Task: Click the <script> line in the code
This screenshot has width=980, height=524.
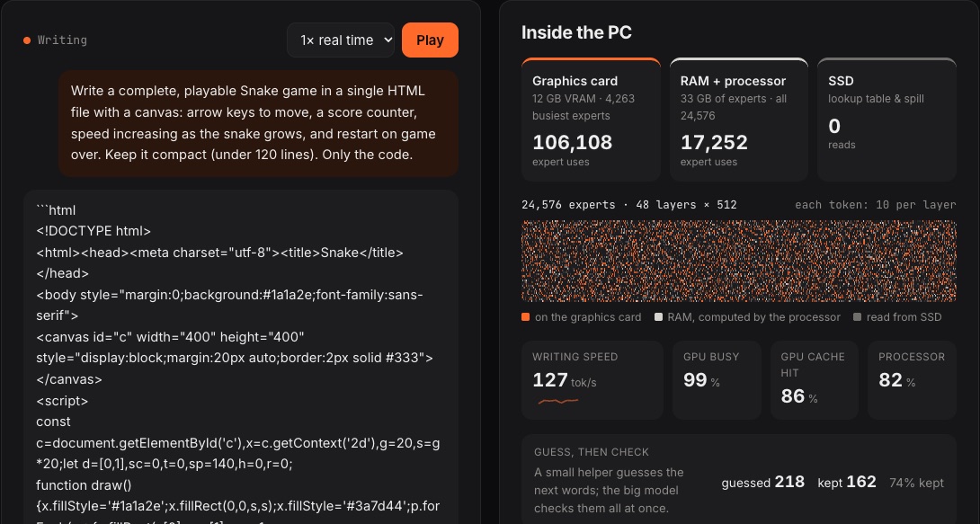Action: click(x=63, y=400)
